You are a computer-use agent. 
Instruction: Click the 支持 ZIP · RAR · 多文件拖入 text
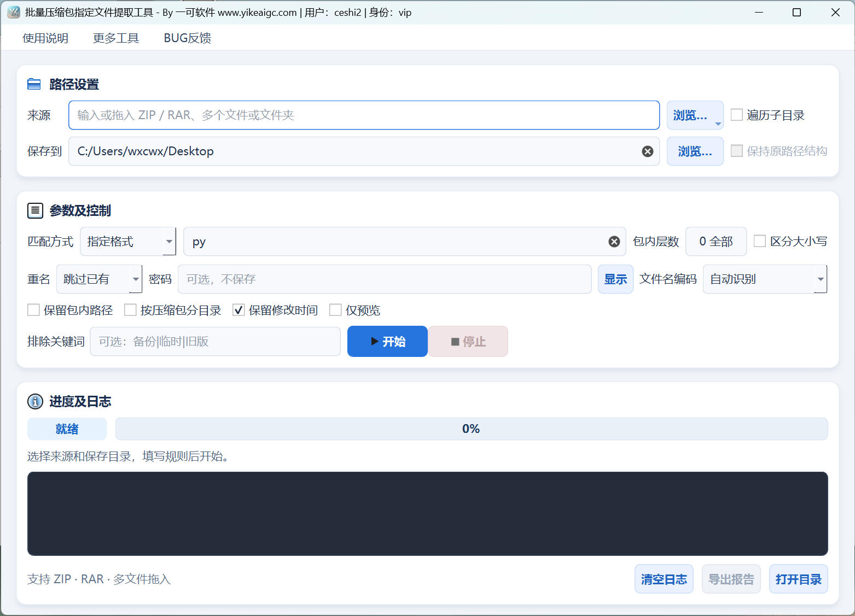click(x=99, y=579)
